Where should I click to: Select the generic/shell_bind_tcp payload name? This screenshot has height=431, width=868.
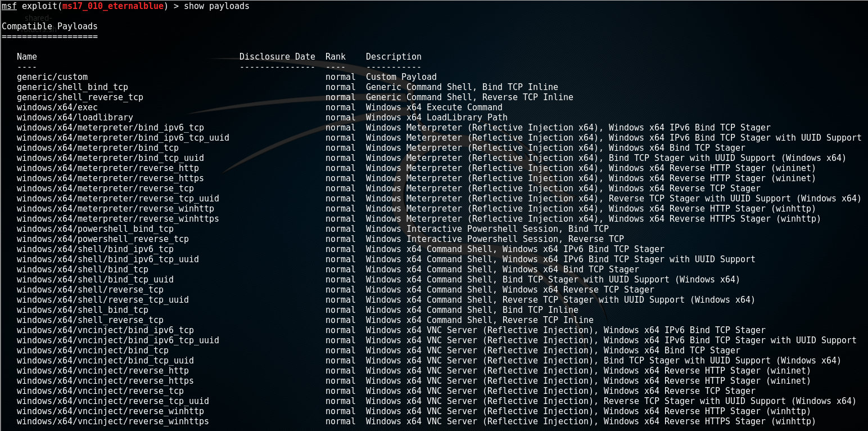[73, 87]
